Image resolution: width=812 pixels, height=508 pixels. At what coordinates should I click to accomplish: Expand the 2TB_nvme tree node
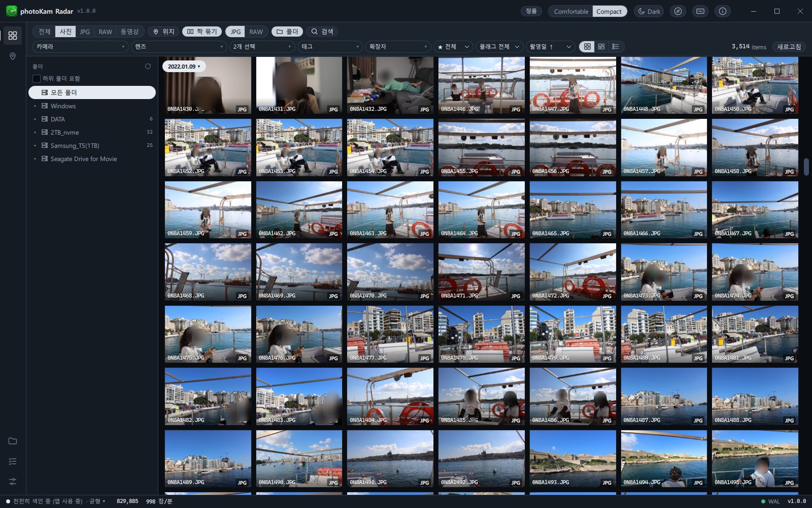(x=35, y=132)
